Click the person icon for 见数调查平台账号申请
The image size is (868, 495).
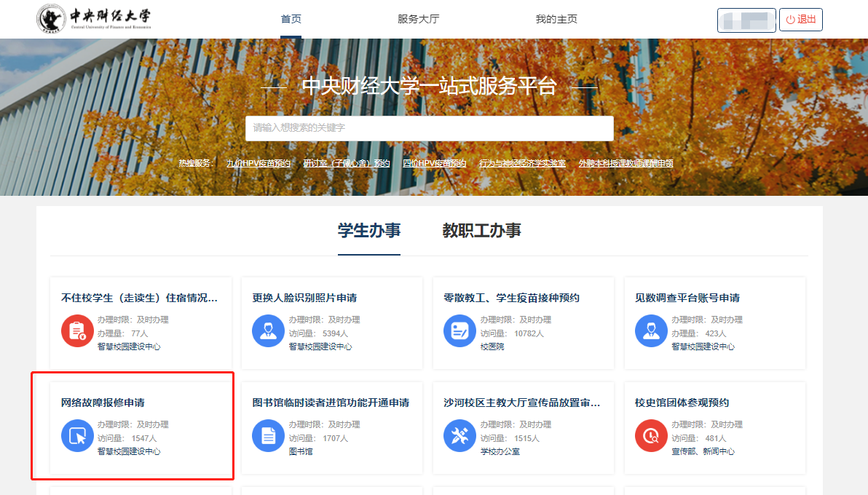[651, 332]
